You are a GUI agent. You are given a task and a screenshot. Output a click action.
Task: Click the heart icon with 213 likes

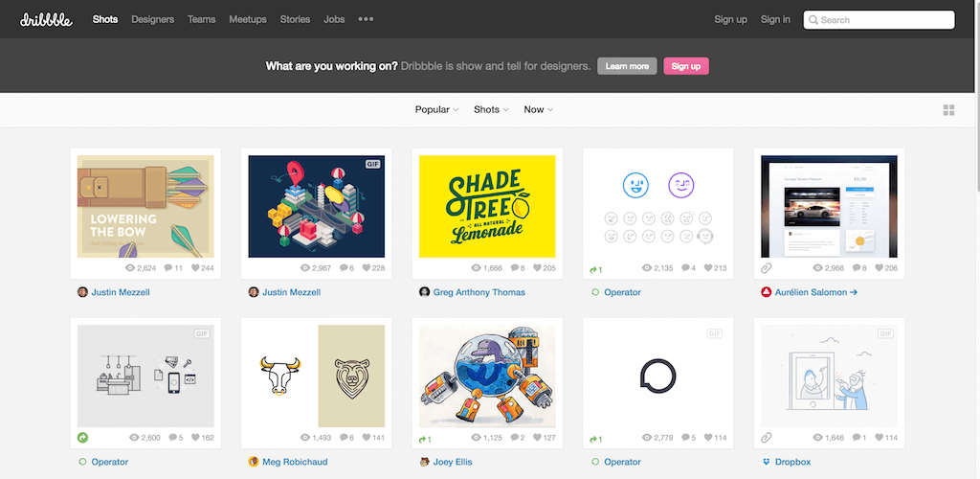pos(708,267)
